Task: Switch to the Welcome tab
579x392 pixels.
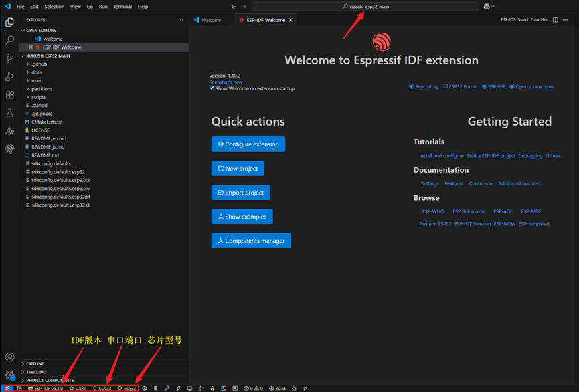Action: coord(212,20)
